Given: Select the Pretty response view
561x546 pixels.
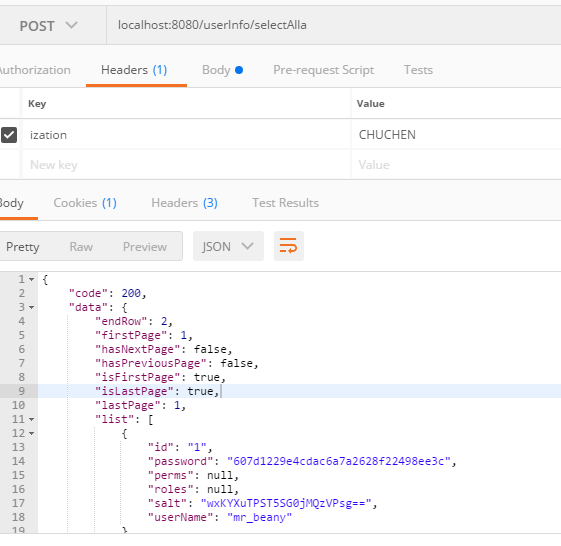Looking at the screenshot, I should coord(23,247).
